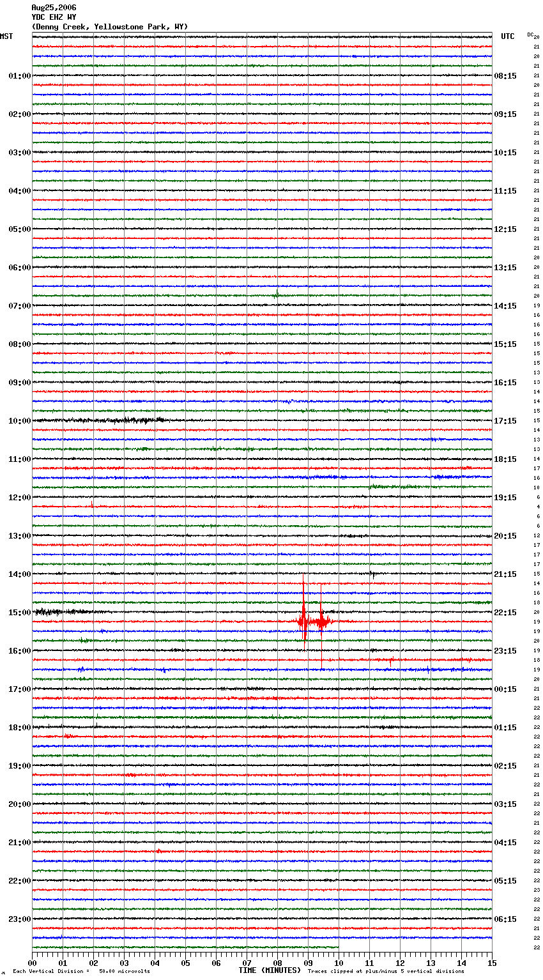This screenshot has height=980, width=543.
Task: Select the 03:15 UTC time label
Action: tap(505, 804)
